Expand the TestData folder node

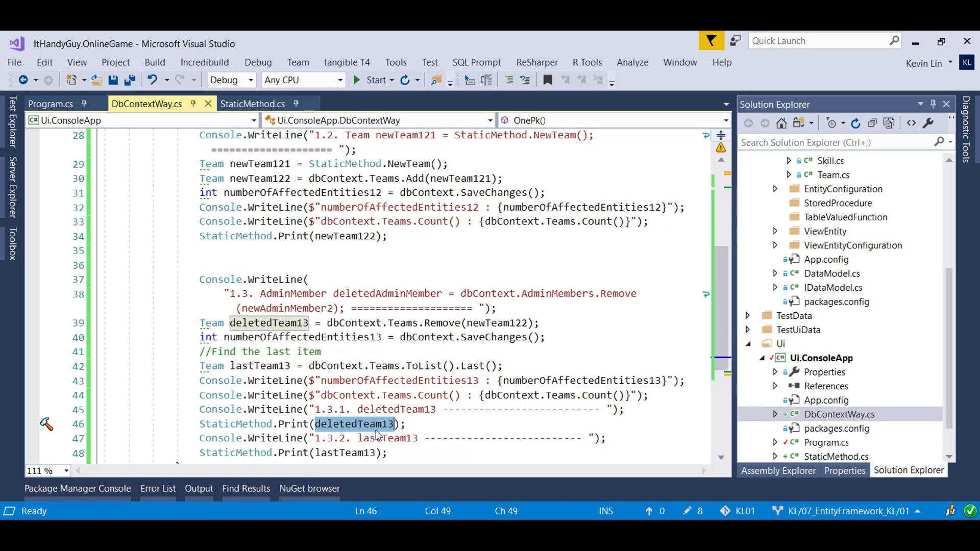[x=748, y=316]
